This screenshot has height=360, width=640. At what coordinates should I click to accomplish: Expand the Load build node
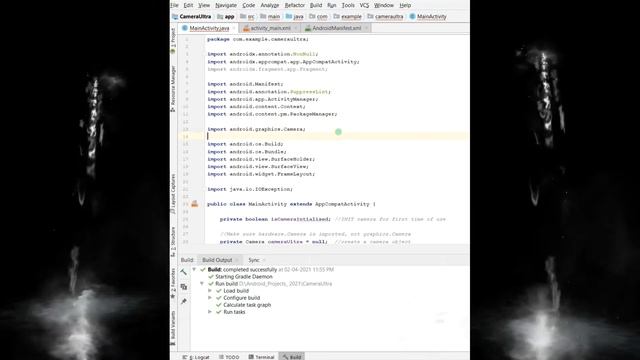point(210,291)
